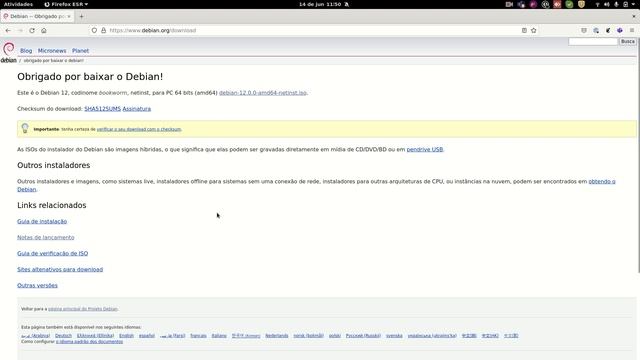Image resolution: width=640 pixels, height=360 pixels.
Task: Open the volume indicator in the top panel
Action: [x=607, y=4]
